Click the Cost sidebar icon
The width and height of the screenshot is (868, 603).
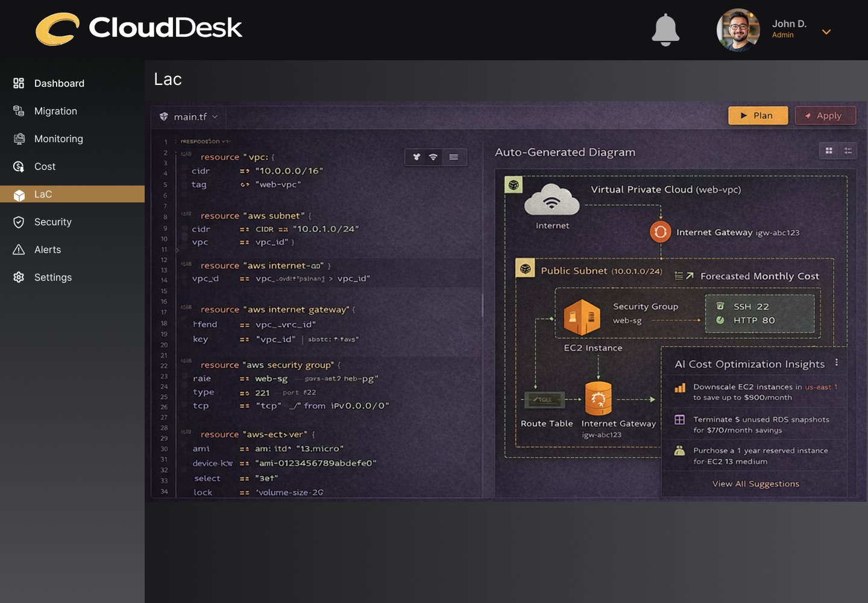click(x=19, y=166)
